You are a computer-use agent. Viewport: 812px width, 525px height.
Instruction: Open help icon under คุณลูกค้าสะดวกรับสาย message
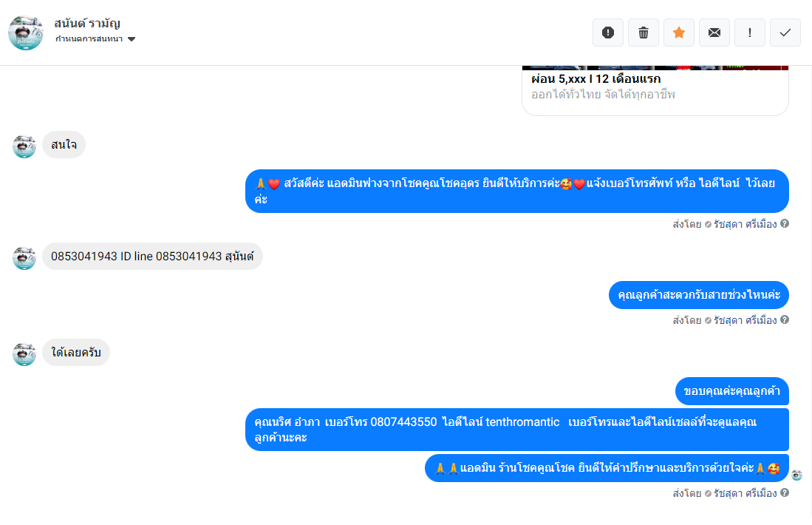[x=785, y=319]
